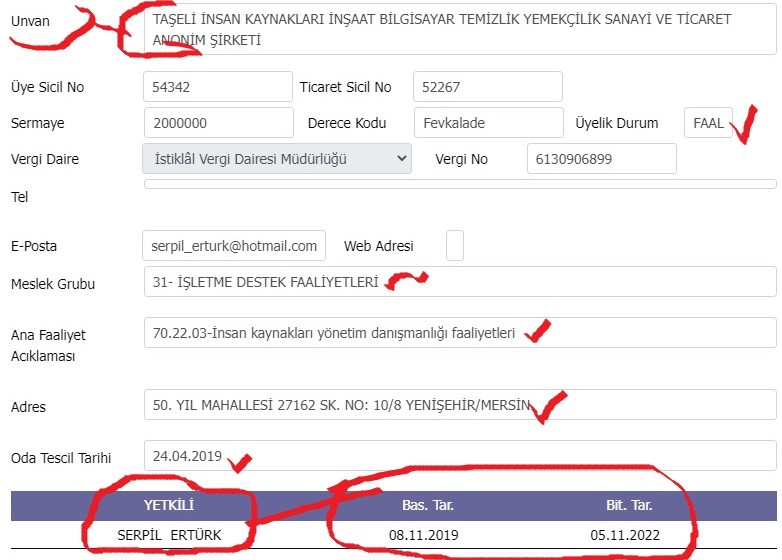Click the Ana Faaliyet Acıklaması label
Screen dimensions: 782x560
point(48,345)
